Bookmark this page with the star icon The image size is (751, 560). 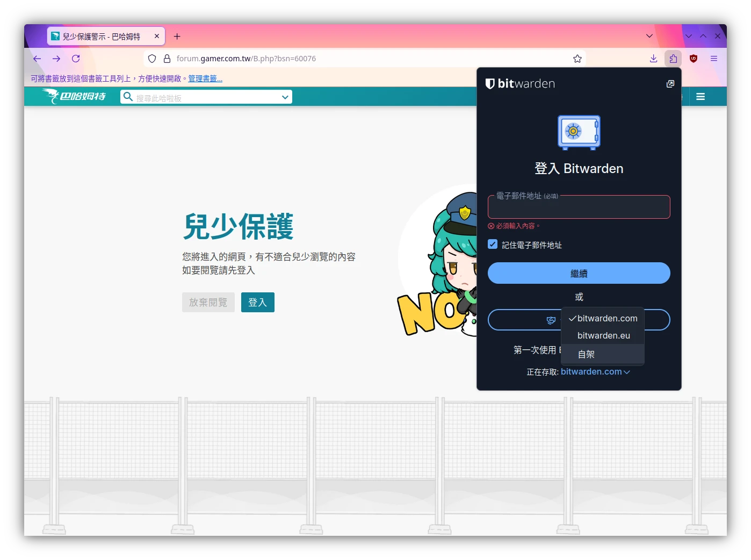pos(577,59)
